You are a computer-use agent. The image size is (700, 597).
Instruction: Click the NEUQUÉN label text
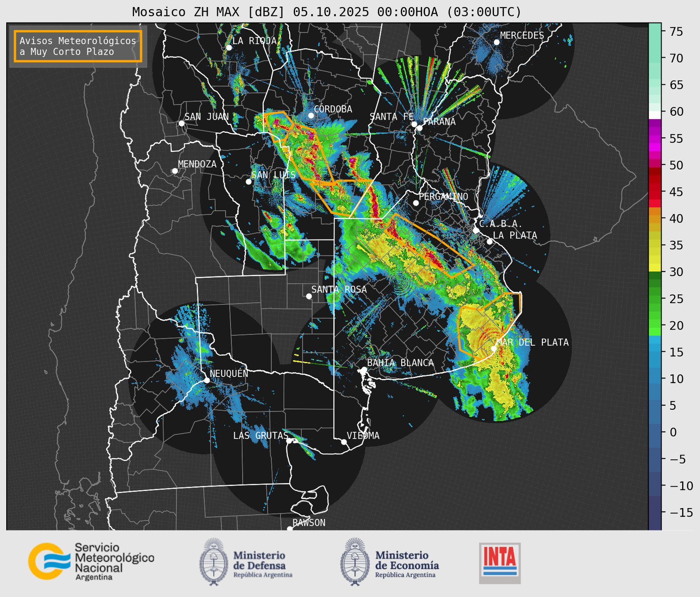pos(229,373)
